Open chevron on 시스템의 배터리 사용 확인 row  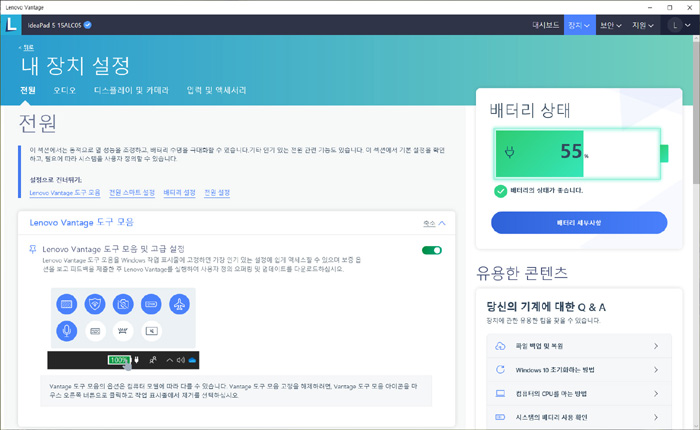click(x=656, y=417)
